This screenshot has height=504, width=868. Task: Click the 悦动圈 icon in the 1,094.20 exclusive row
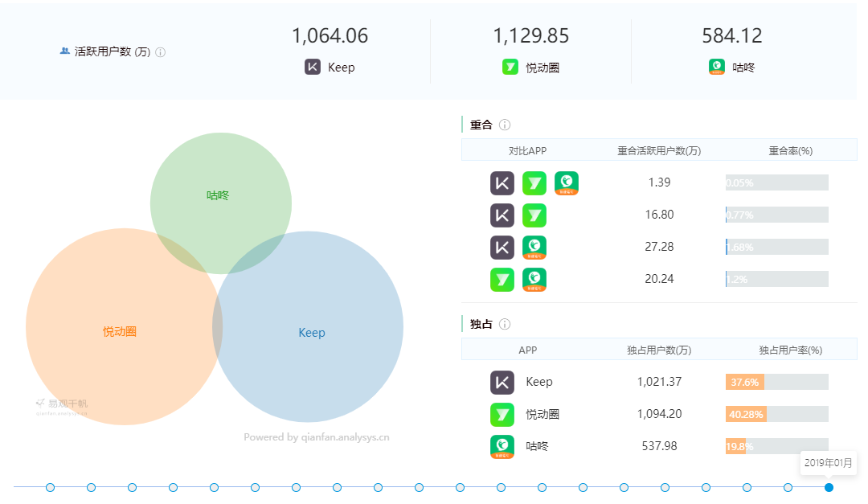pos(502,415)
